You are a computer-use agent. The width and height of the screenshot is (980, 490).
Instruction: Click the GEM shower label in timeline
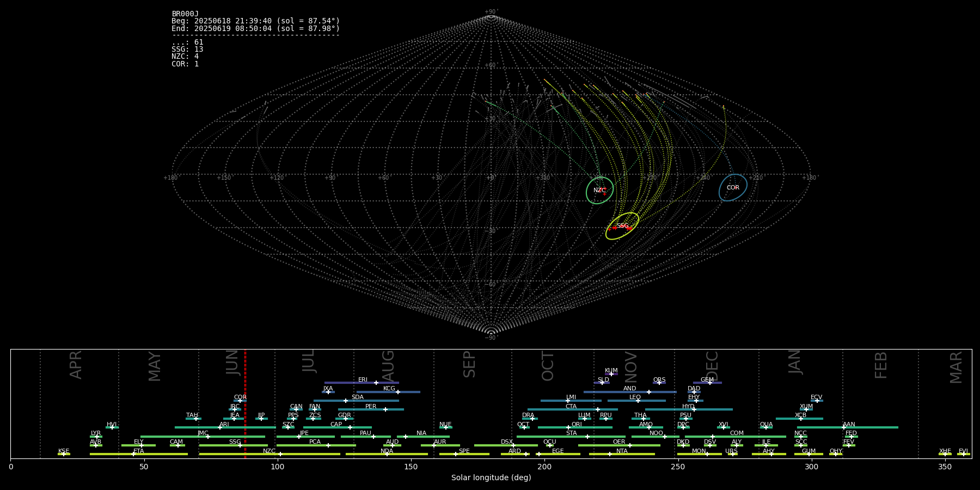click(707, 380)
